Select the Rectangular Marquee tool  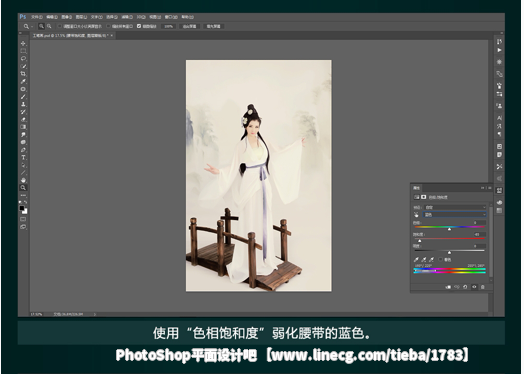pyautogui.click(x=23, y=51)
